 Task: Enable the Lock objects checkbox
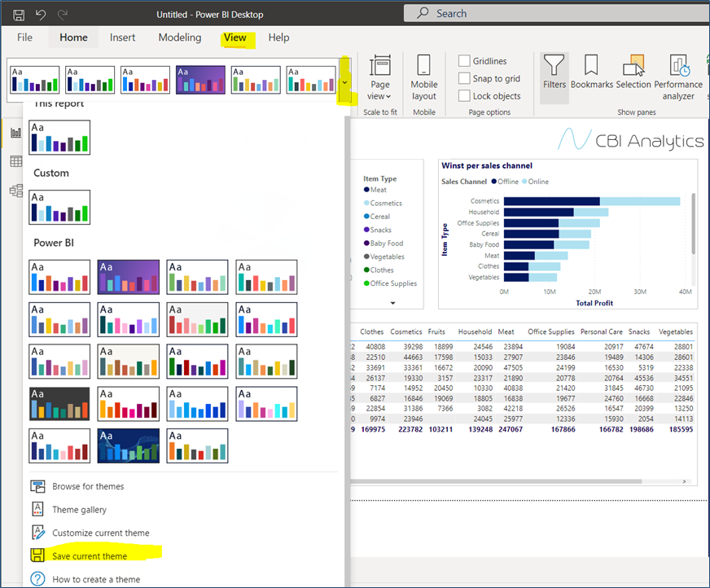tap(464, 96)
